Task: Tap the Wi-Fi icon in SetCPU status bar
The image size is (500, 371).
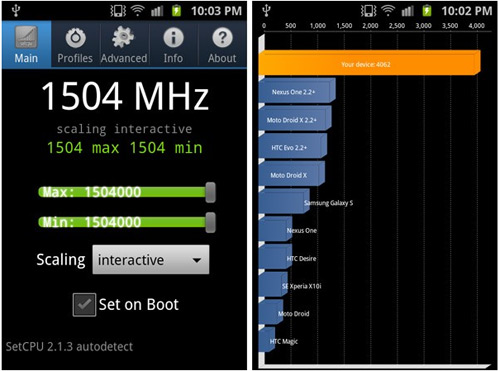Action: (x=137, y=11)
